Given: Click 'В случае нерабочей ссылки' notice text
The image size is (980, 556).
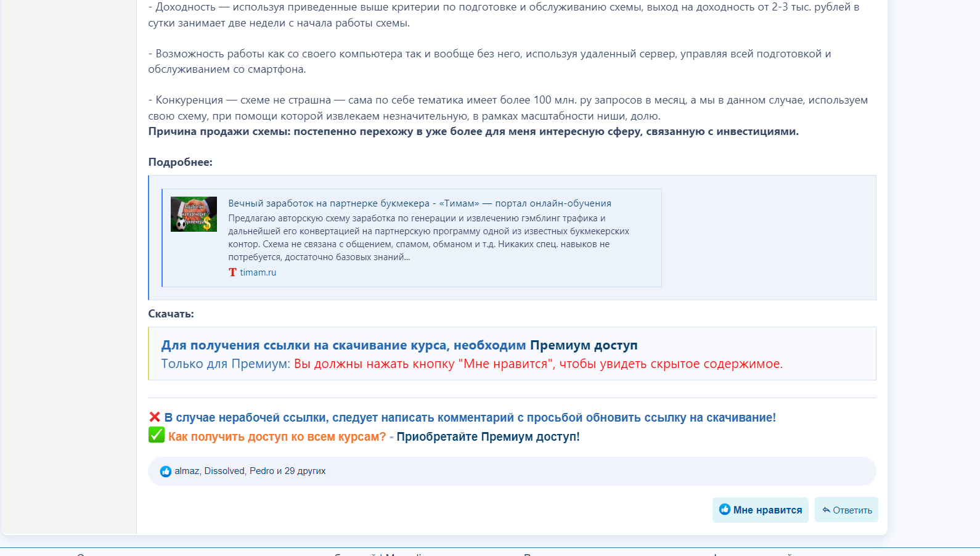Looking at the screenshot, I should [x=470, y=417].
